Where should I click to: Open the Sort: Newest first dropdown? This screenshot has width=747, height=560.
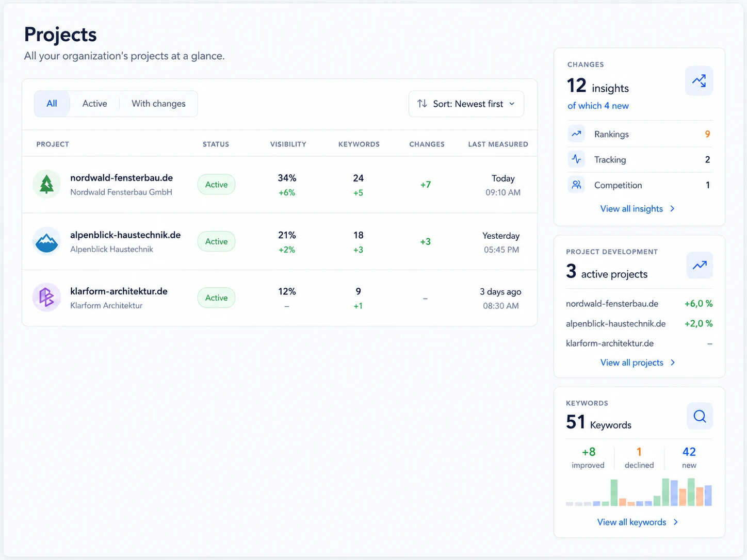466,104
